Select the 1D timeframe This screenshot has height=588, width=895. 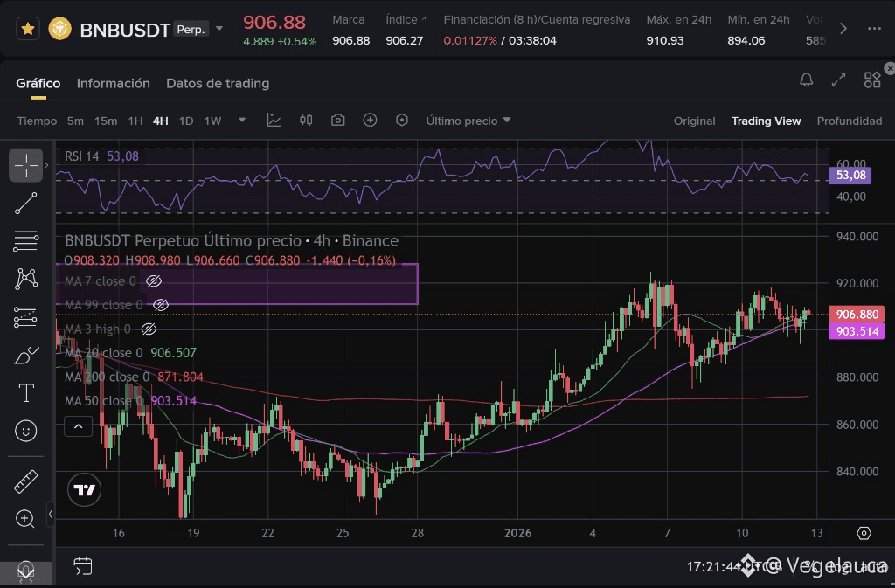click(x=186, y=121)
